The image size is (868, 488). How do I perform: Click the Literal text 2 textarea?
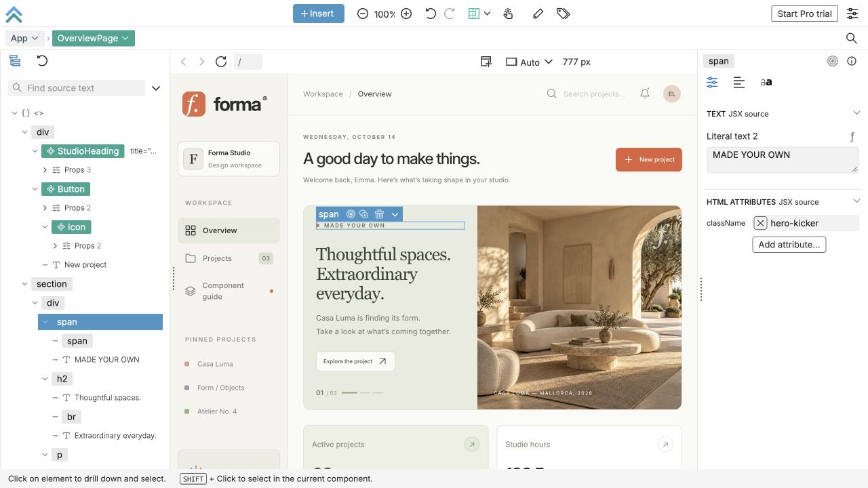(783, 161)
